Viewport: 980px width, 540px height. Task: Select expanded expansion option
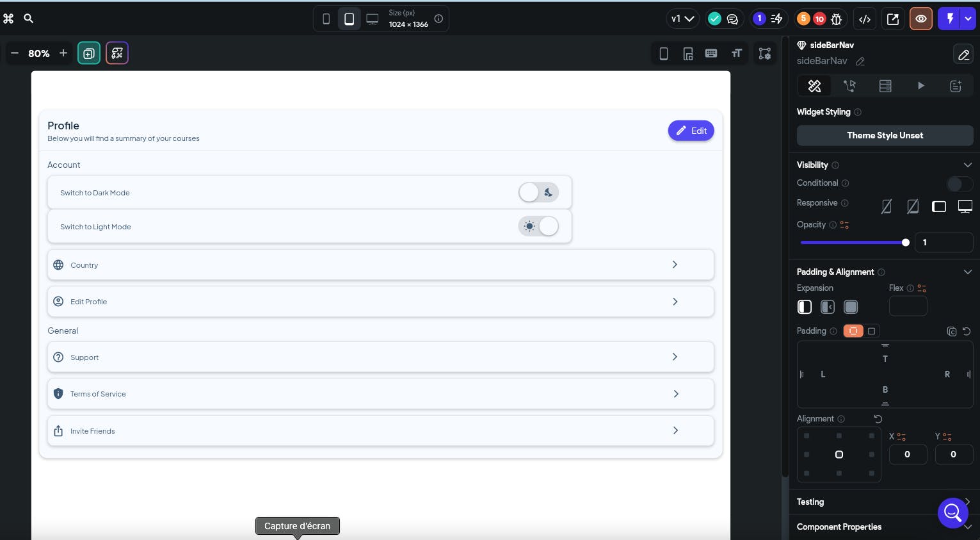click(x=851, y=307)
